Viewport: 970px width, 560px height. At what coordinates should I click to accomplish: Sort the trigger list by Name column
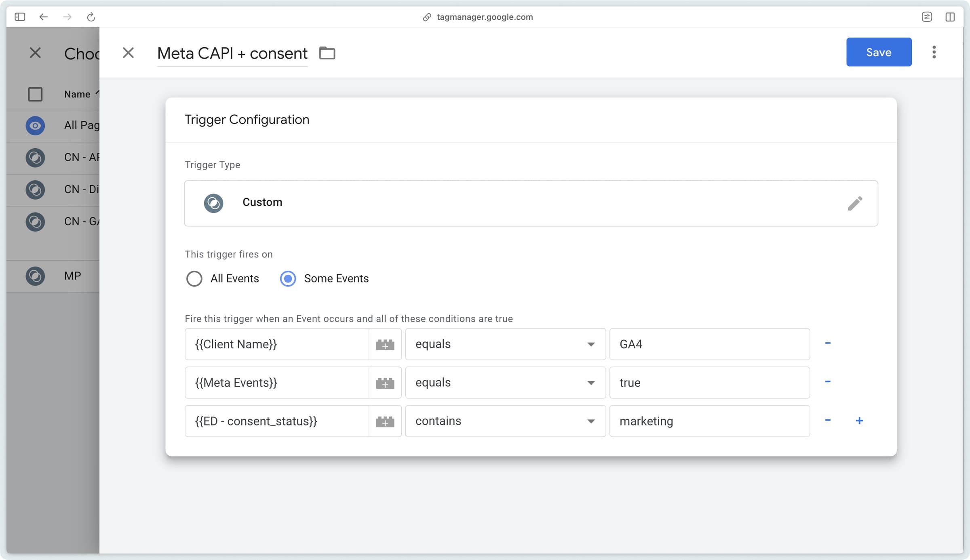[x=81, y=94]
